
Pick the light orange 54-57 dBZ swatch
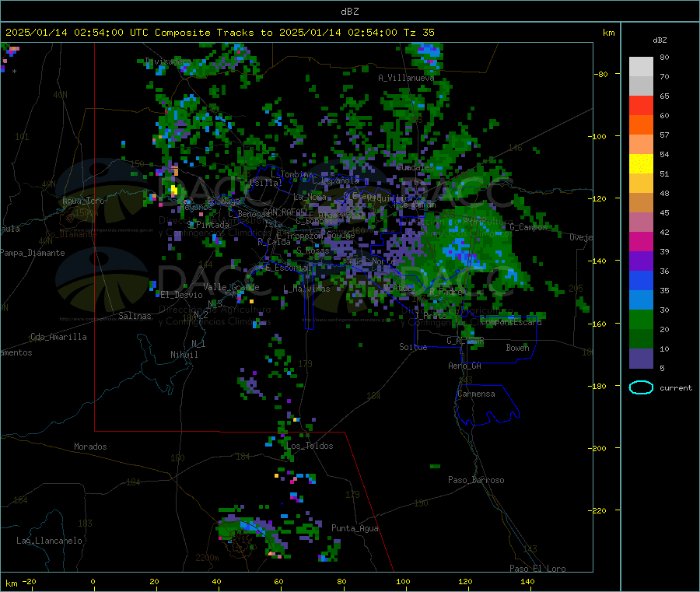click(x=641, y=144)
